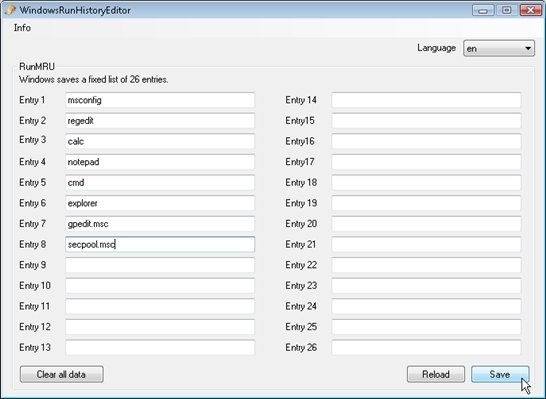Click the empty Entry 26 input field

coord(426,347)
